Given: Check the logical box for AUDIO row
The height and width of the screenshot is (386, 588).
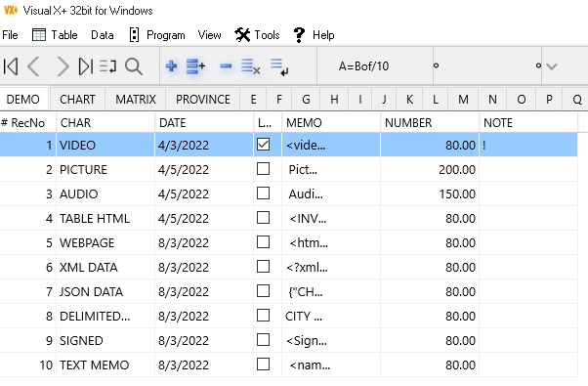Looking at the screenshot, I should click(x=263, y=193).
